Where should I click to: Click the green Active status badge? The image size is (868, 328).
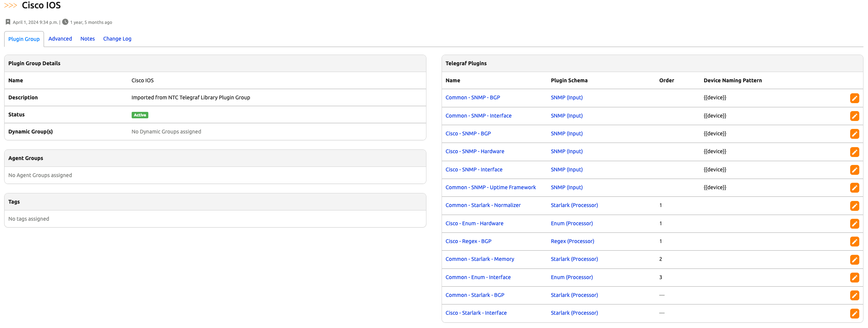click(140, 115)
